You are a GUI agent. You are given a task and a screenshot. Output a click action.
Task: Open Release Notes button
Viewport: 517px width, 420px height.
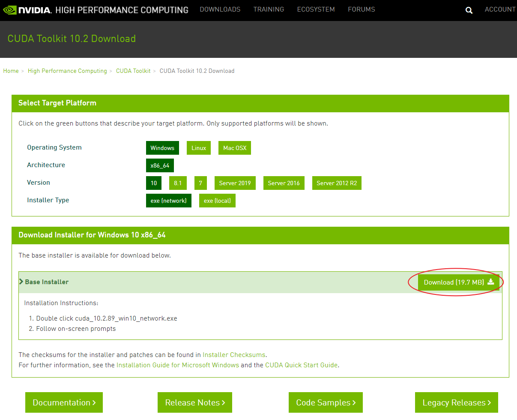(x=195, y=402)
